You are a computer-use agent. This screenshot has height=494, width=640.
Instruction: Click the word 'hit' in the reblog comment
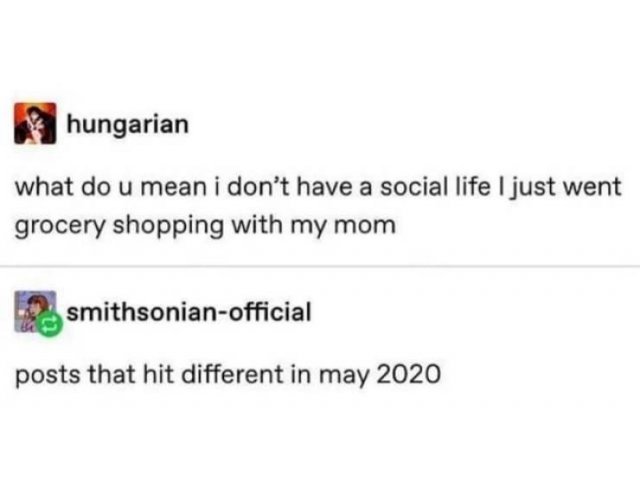click(x=158, y=374)
